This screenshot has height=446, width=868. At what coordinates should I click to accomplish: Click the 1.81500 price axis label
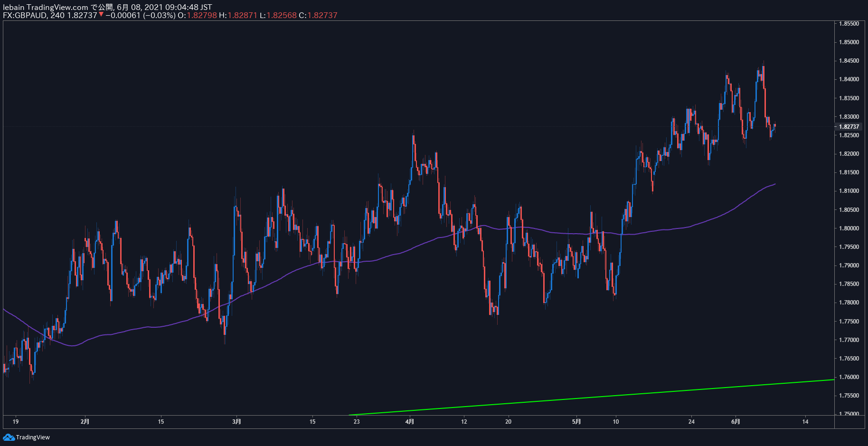point(849,172)
